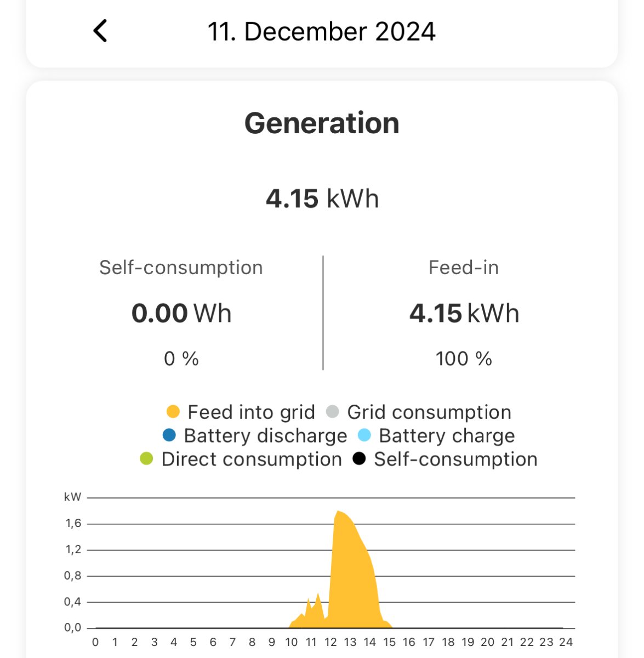Toggle the Direct consumption legend dot
This screenshot has height=658, width=644.
tap(147, 459)
